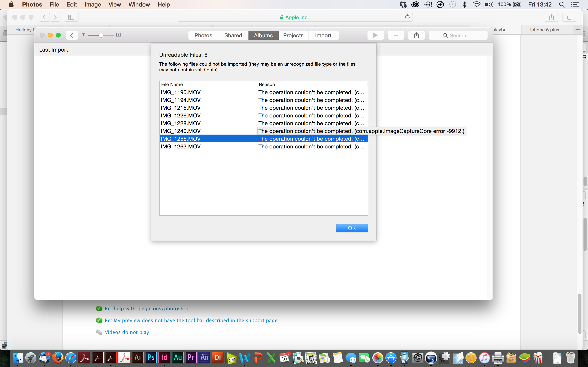588x367 pixels.
Task: Select IMG_1190.MOV row in the list
Action: point(180,92)
